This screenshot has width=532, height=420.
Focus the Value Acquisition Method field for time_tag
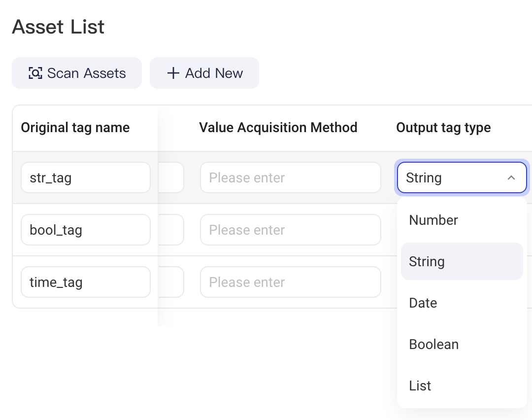click(291, 282)
